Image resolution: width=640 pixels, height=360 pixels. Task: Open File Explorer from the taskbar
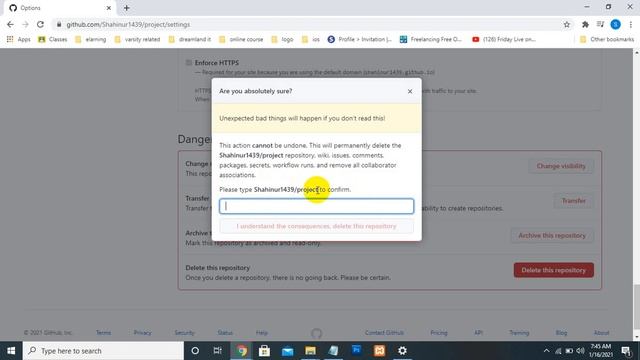point(310,351)
